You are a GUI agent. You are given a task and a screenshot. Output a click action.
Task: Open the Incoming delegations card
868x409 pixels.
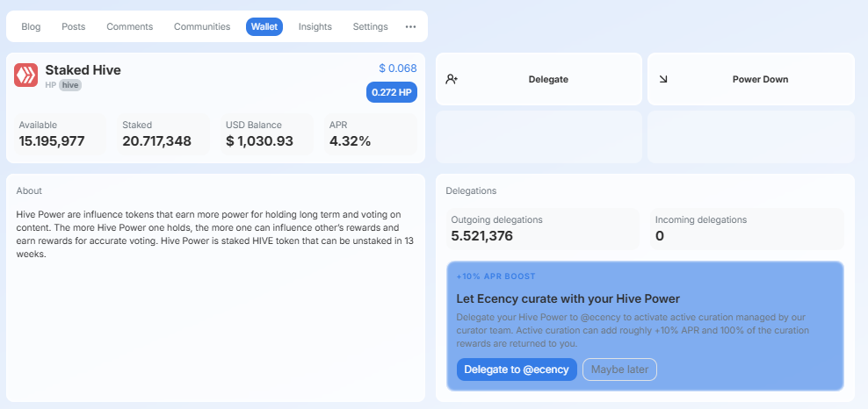pyautogui.click(x=748, y=228)
